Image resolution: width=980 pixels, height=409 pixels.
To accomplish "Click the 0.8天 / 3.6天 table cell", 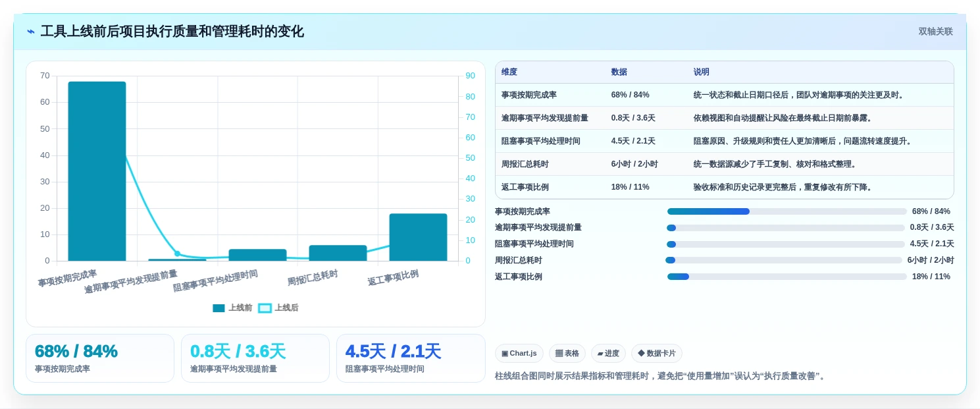I will pyautogui.click(x=633, y=118).
